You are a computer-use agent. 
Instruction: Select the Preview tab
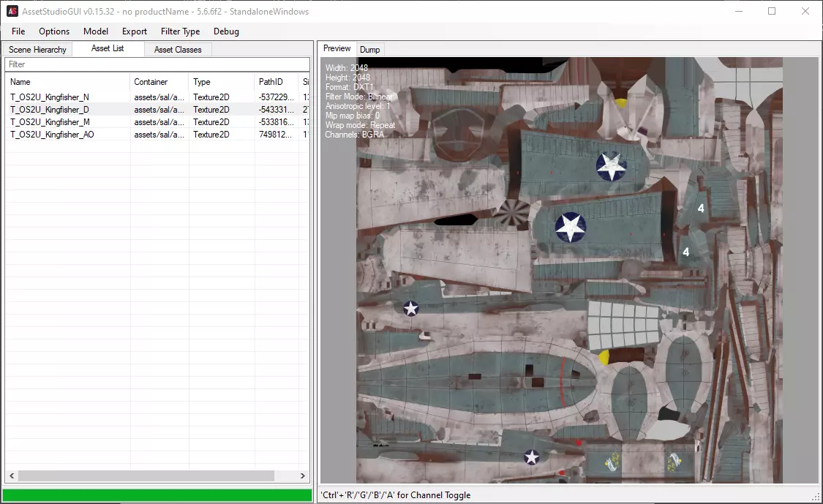337,48
